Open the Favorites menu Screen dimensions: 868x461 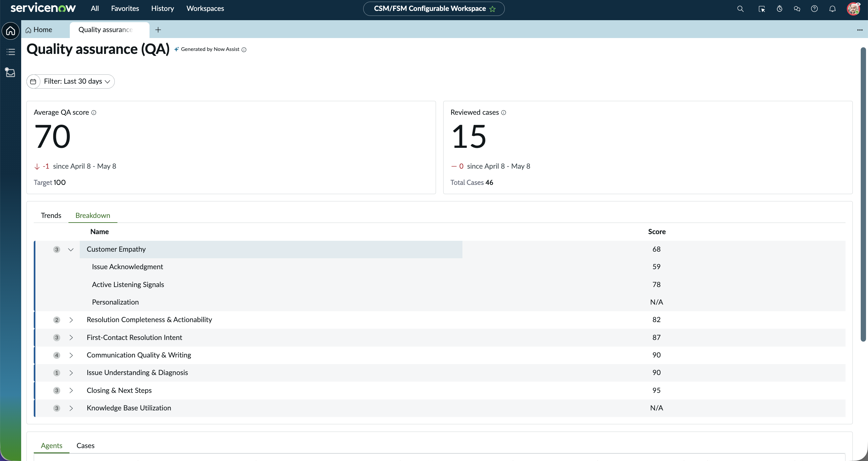pos(125,8)
